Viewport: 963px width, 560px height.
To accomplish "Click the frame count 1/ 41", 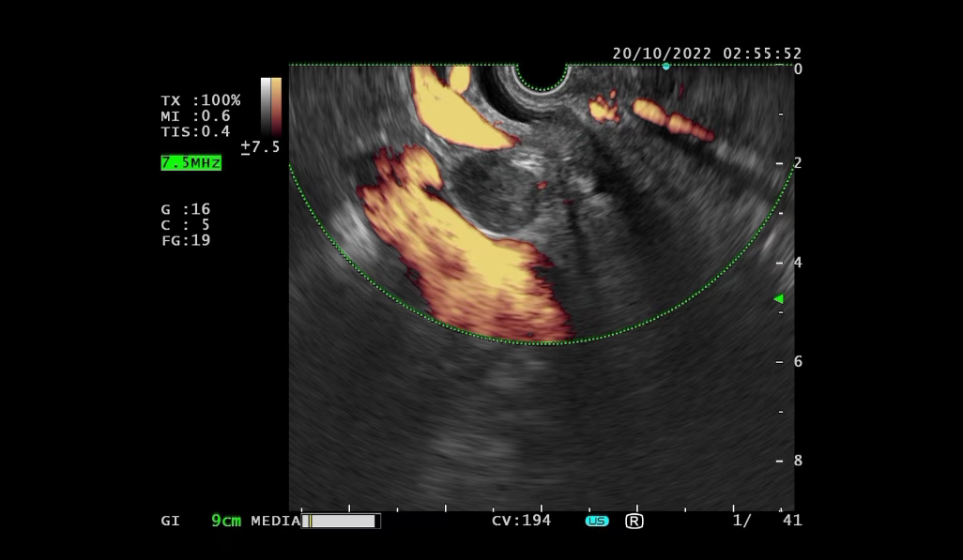I will point(767,521).
